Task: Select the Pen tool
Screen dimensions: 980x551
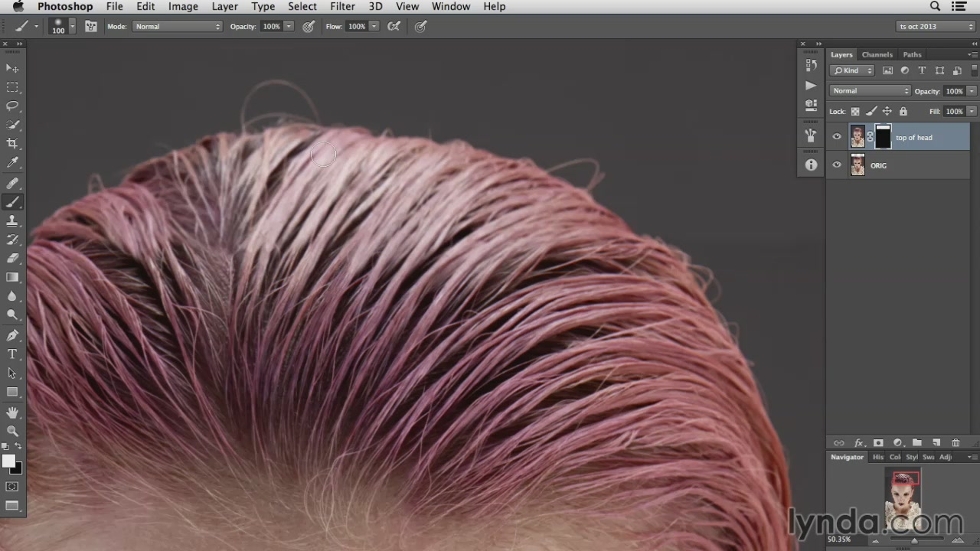Action: point(12,335)
